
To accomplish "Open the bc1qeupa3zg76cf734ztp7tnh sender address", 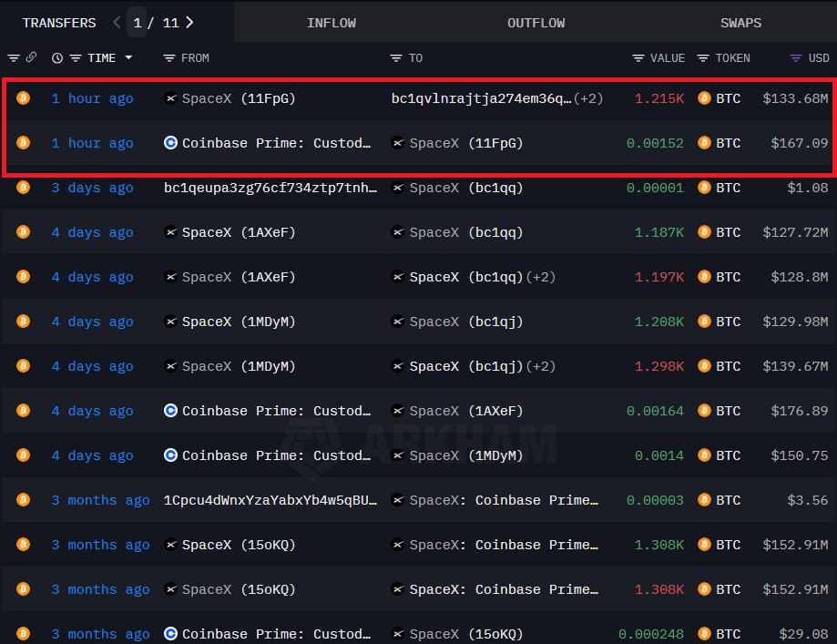I will coord(270,188).
